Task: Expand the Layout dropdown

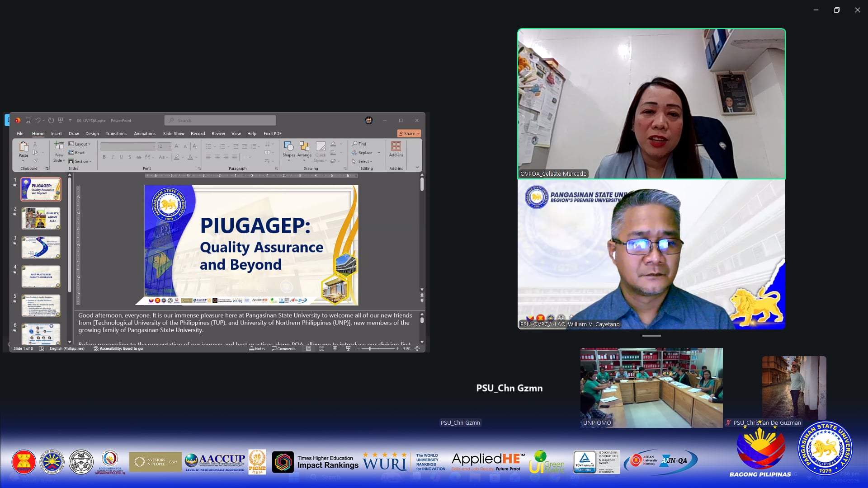Action: [80, 144]
